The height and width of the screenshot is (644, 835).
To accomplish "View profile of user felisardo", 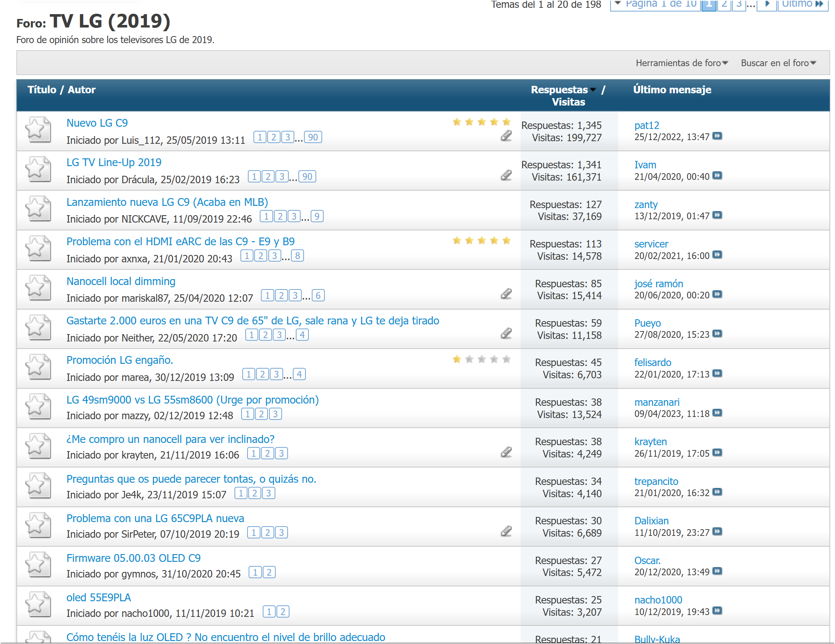I will point(653,363).
